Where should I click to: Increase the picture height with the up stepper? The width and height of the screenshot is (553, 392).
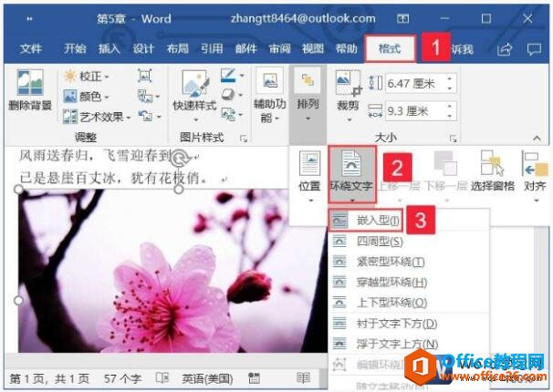point(450,78)
